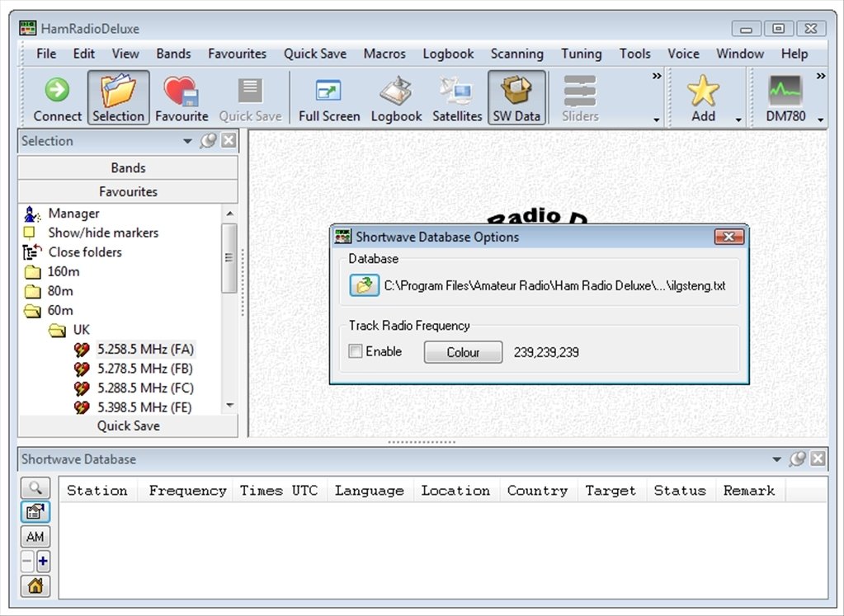Sort by the Times UTC column header
This screenshot has height=616, width=844.
279,490
